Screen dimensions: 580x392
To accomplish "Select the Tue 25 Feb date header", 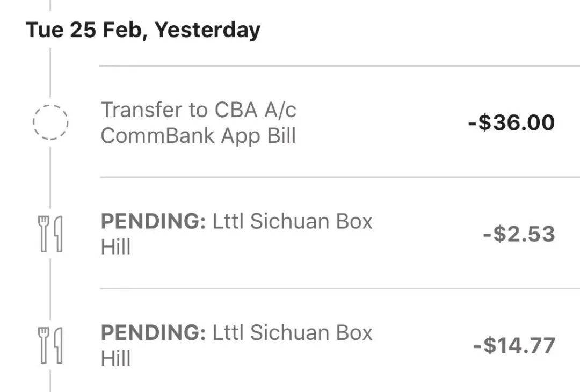I will 143,30.
